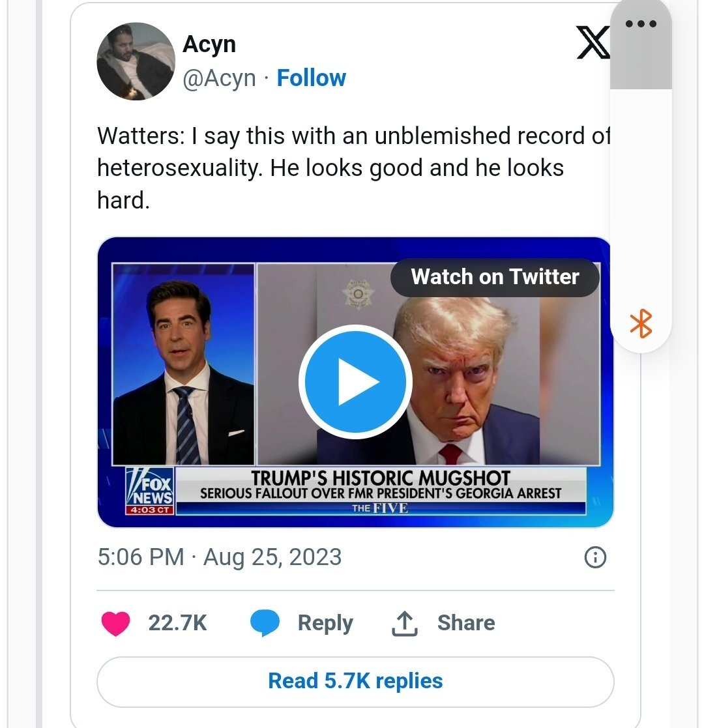
Task: Open the three-dot menu on floating panel
Action: click(x=640, y=24)
